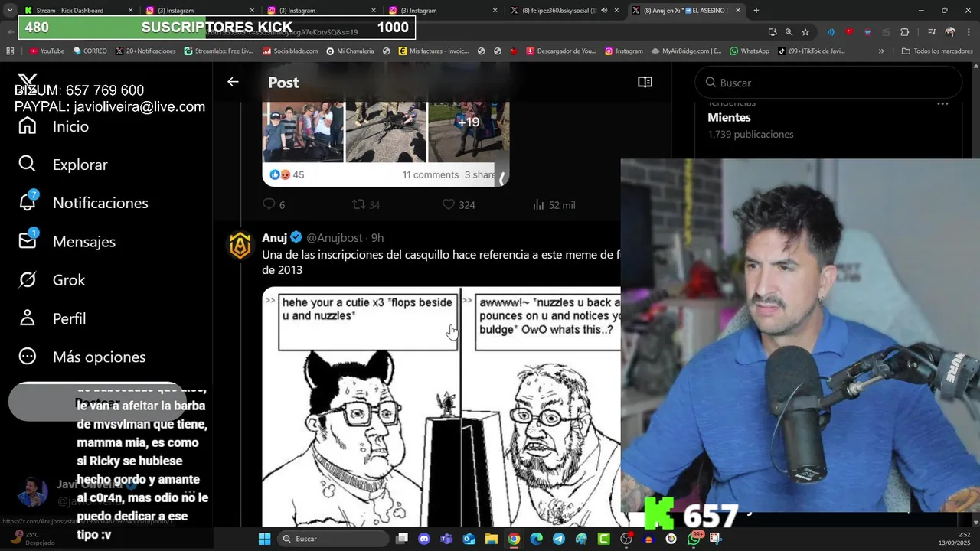
Task: Open the TikTok bookmark
Action: point(812,51)
